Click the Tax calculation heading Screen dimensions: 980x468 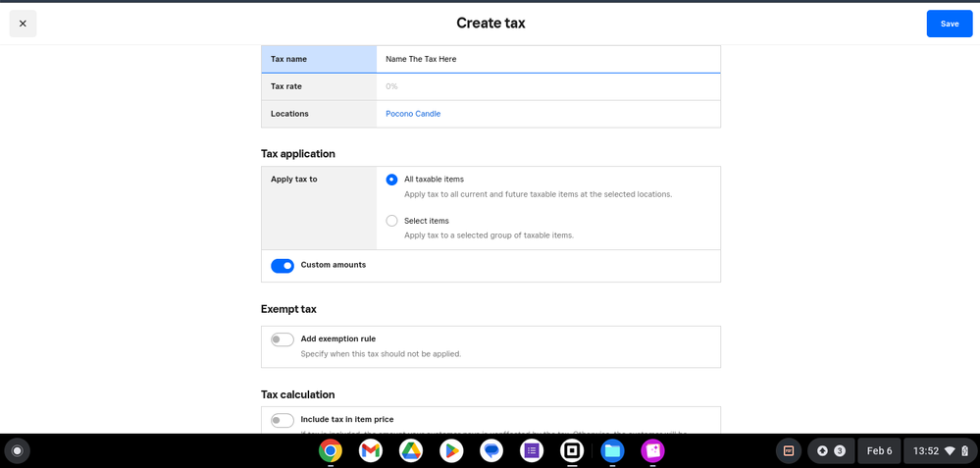click(298, 394)
